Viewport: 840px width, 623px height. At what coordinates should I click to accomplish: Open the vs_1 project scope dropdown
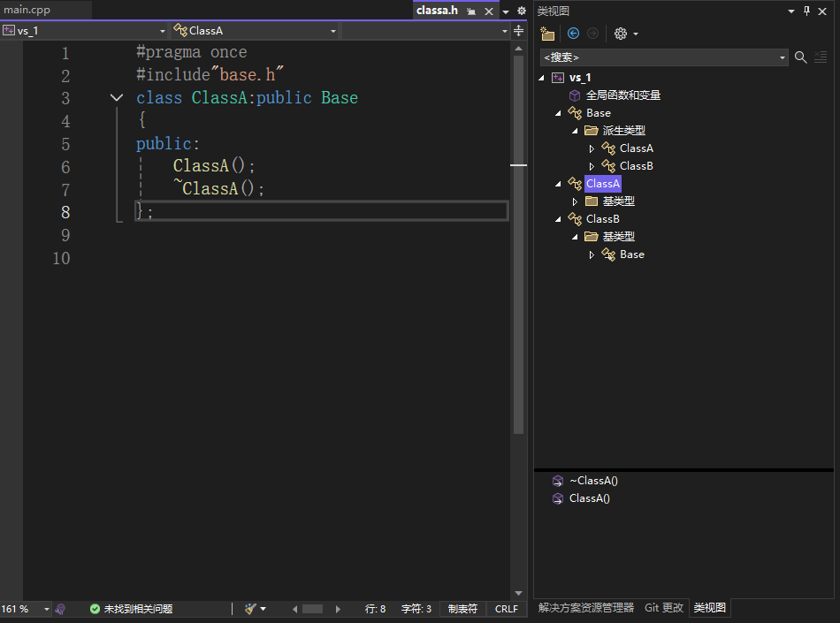point(163,31)
